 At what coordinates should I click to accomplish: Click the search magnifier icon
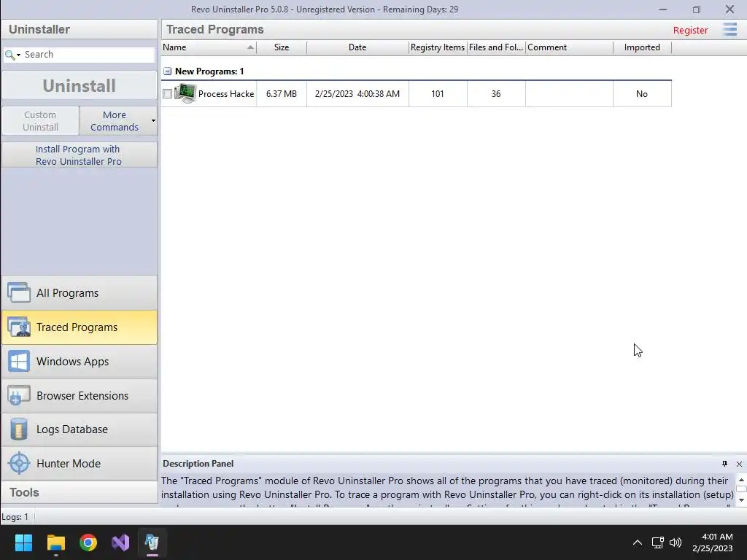[x=9, y=55]
